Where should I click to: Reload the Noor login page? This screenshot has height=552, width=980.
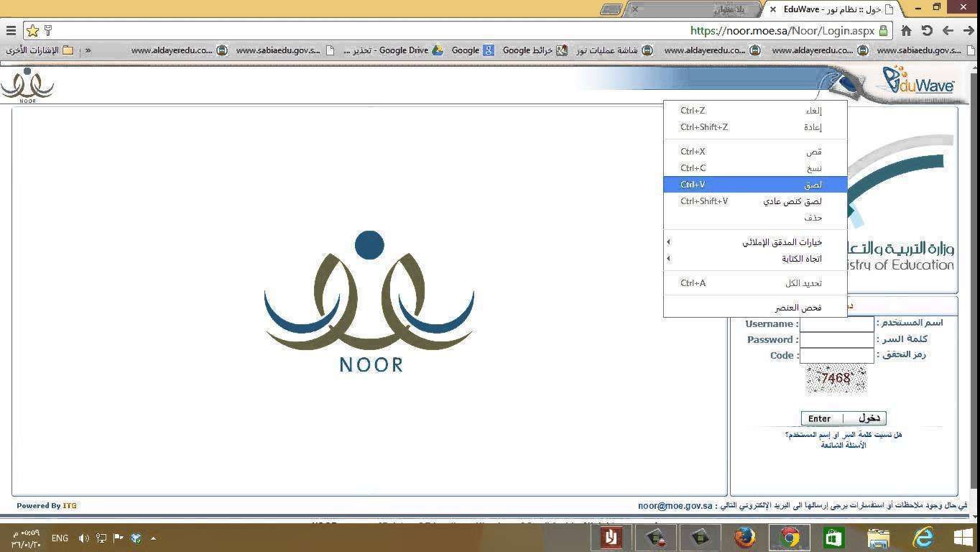[x=927, y=31]
